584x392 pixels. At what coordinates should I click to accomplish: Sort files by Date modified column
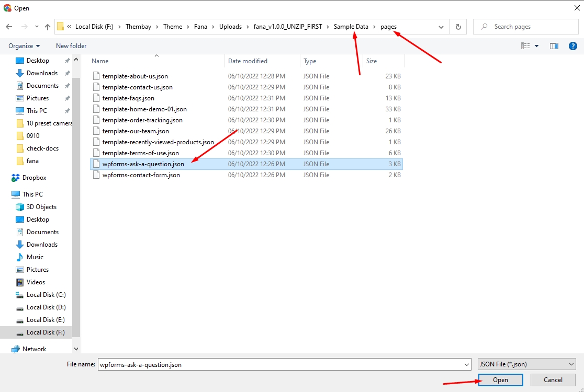point(248,61)
